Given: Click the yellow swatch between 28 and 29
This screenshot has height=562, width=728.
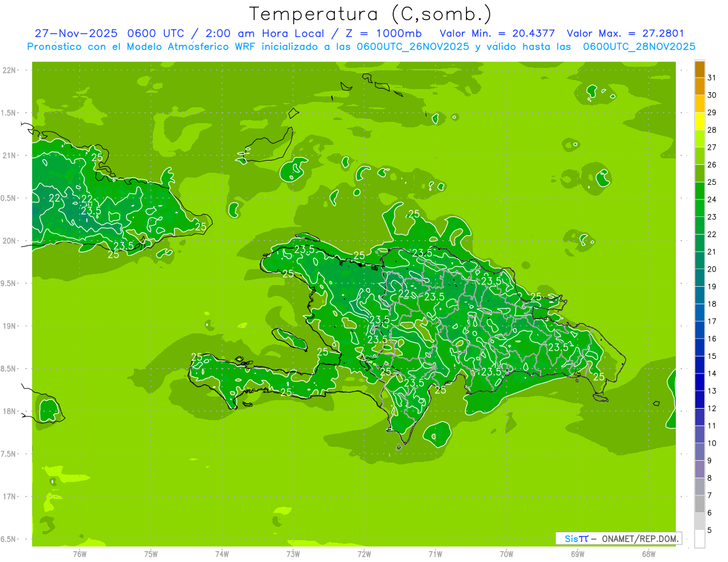Looking at the screenshot, I should 699,121.
